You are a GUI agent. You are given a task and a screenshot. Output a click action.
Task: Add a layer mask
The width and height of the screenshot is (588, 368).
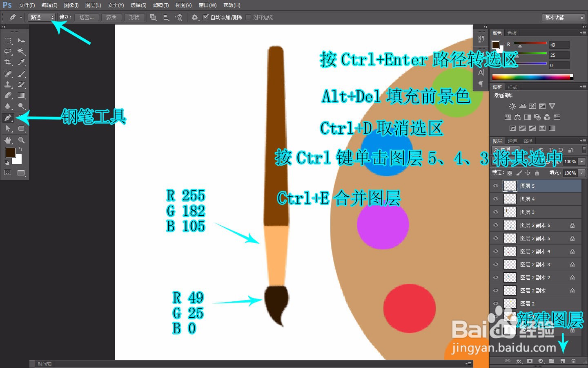[x=530, y=361]
